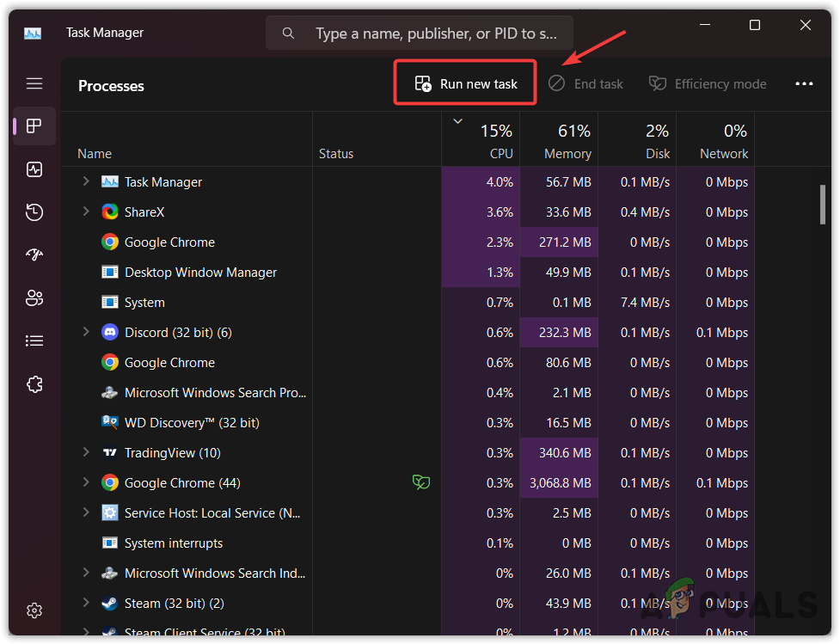Expand the TradingView (10) group
The height and width of the screenshot is (644, 840).
pos(86,452)
